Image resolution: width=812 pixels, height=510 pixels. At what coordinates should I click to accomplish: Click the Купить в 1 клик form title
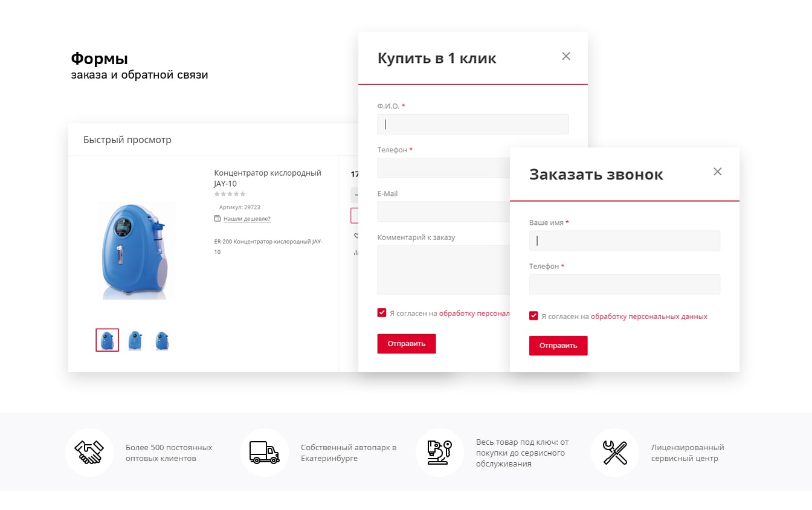[x=437, y=59]
